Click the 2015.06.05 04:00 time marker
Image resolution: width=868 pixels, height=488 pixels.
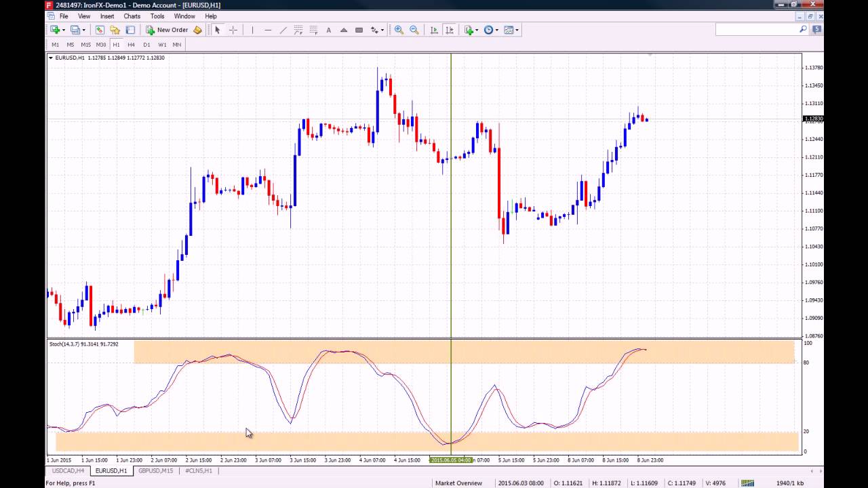pos(451,460)
